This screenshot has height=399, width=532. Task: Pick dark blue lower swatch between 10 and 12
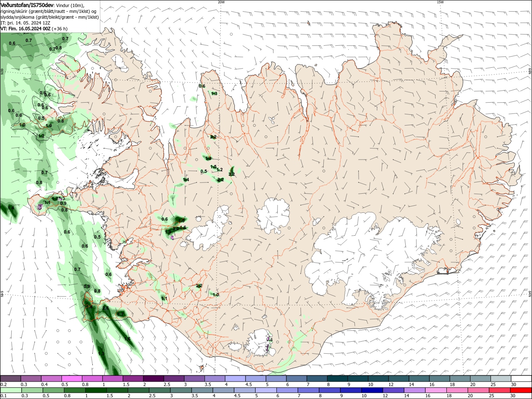coord(372,390)
